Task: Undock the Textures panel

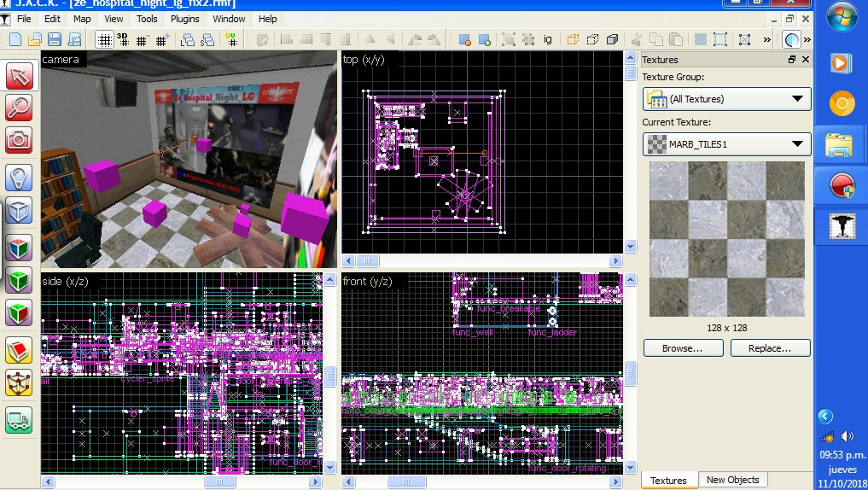Action: [792, 59]
